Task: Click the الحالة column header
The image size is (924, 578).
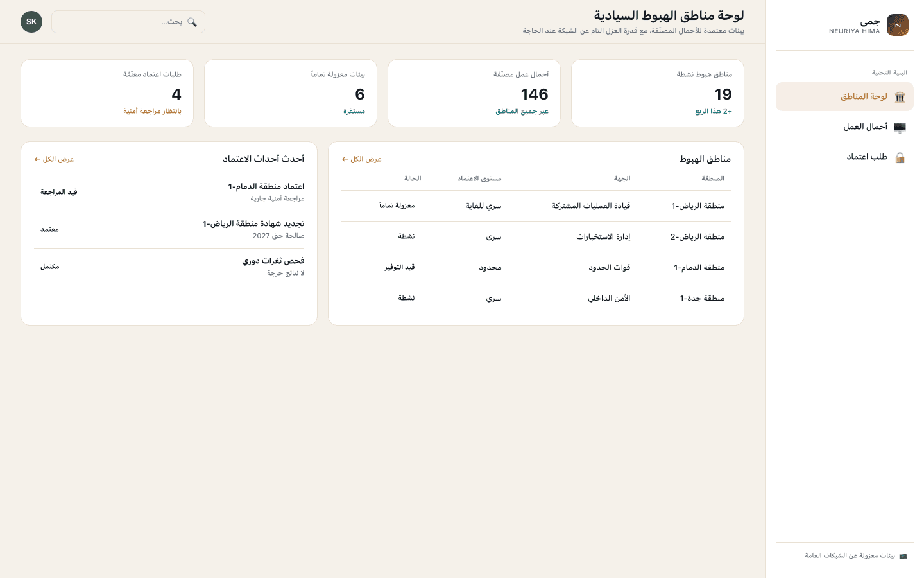Action: point(413,179)
